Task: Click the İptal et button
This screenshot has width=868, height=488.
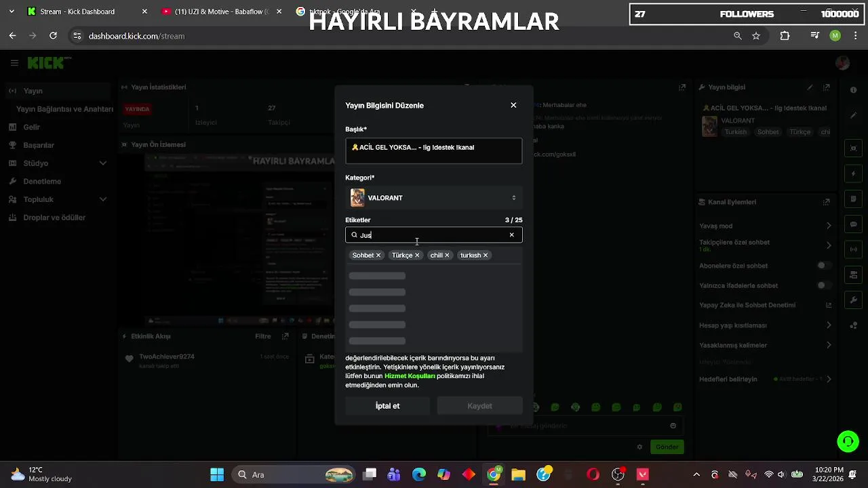Action: point(387,406)
